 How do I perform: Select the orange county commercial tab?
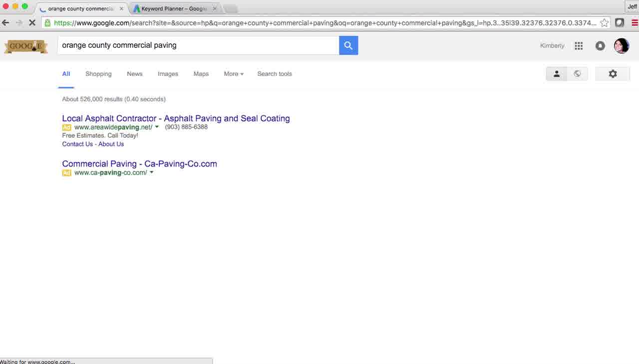pyautogui.click(x=81, y=8)
